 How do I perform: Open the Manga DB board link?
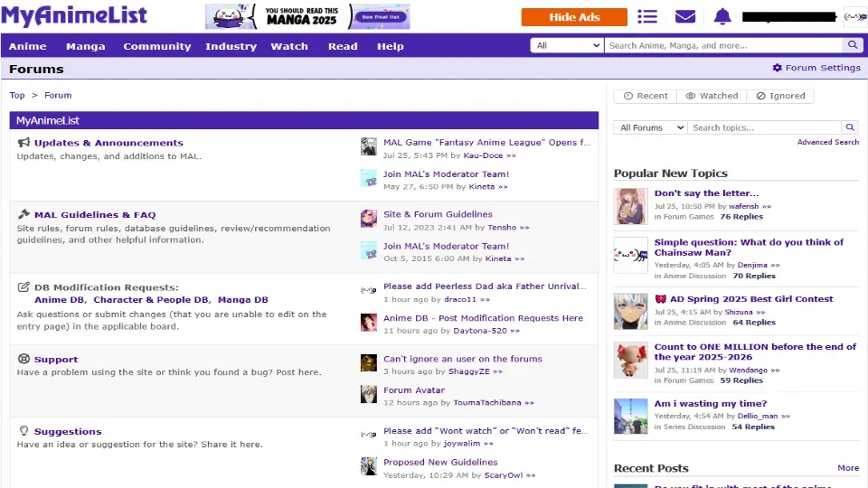pos(242,299)
